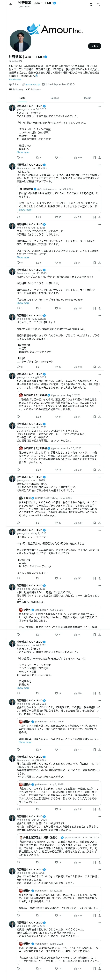Open the amour-inc.jp website link
The width and height of the screenshot is (110, 980).
tap(32, 84)
